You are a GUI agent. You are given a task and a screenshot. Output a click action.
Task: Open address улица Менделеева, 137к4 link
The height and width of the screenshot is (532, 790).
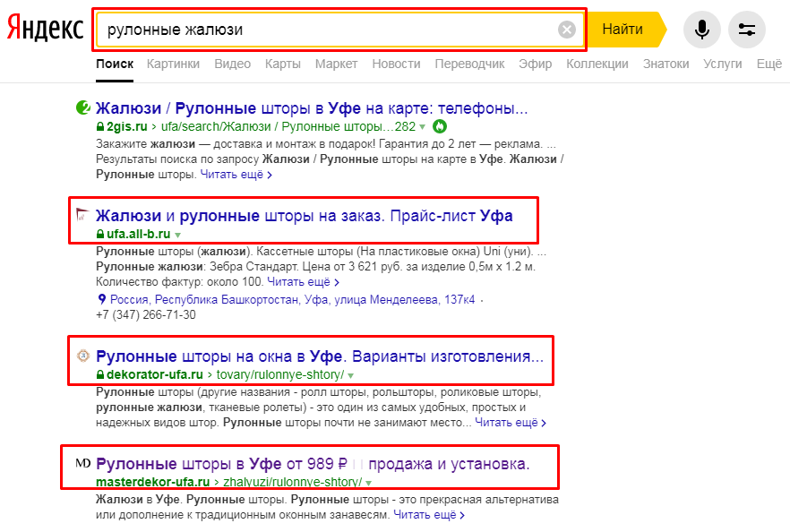[292, 299]
